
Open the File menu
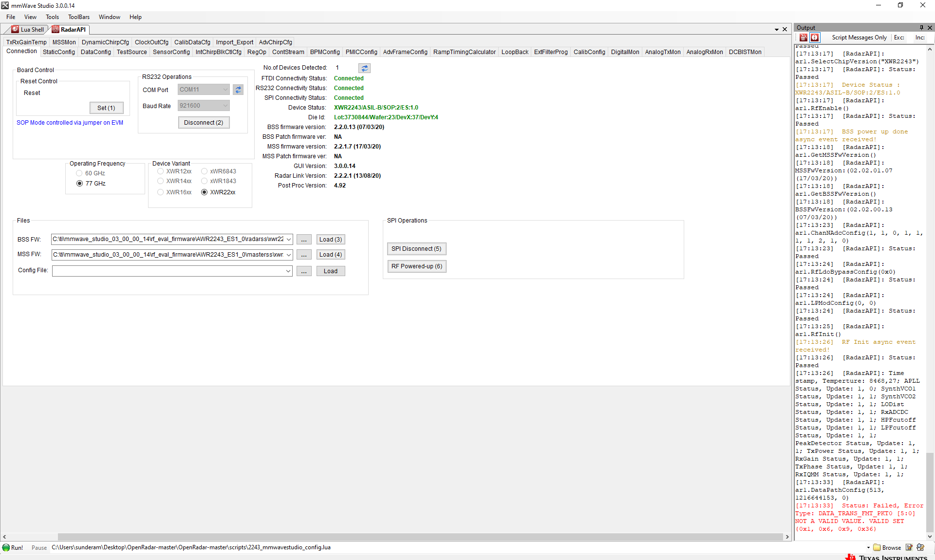point(11,17)
